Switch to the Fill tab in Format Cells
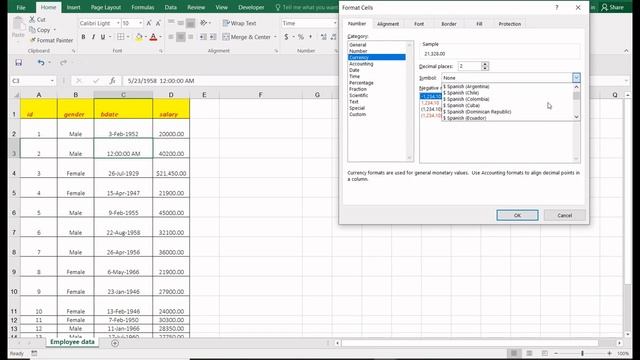The image size is (640, 360). click(479, 24)
